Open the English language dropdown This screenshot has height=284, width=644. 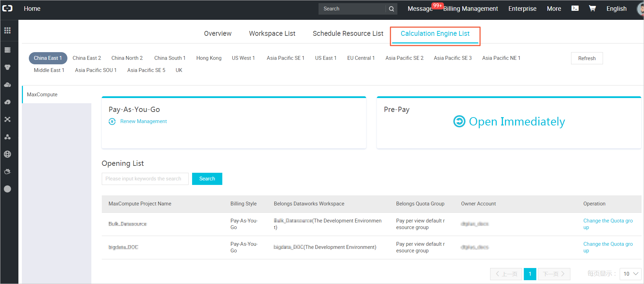point(616,9)
